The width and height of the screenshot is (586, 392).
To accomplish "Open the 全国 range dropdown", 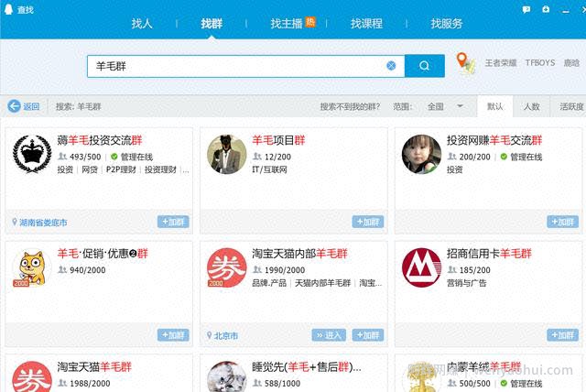I will pos(445,106).
